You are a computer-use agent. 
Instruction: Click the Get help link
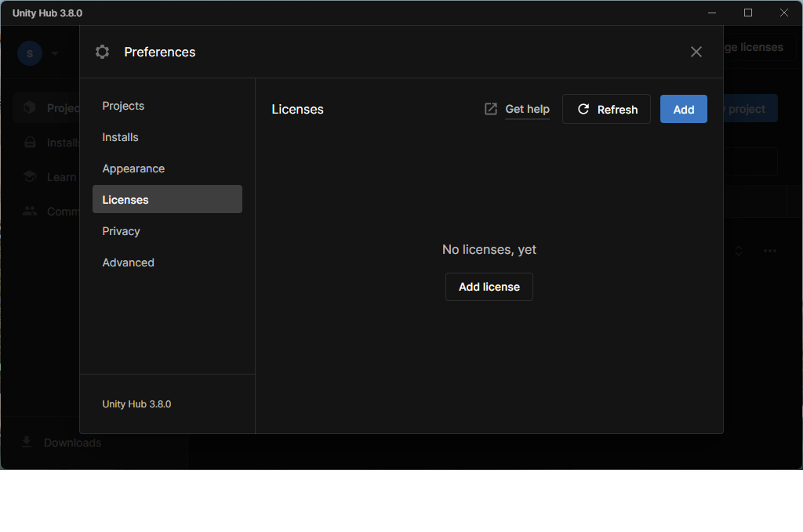pyautogui.click(x=527, y=109)
